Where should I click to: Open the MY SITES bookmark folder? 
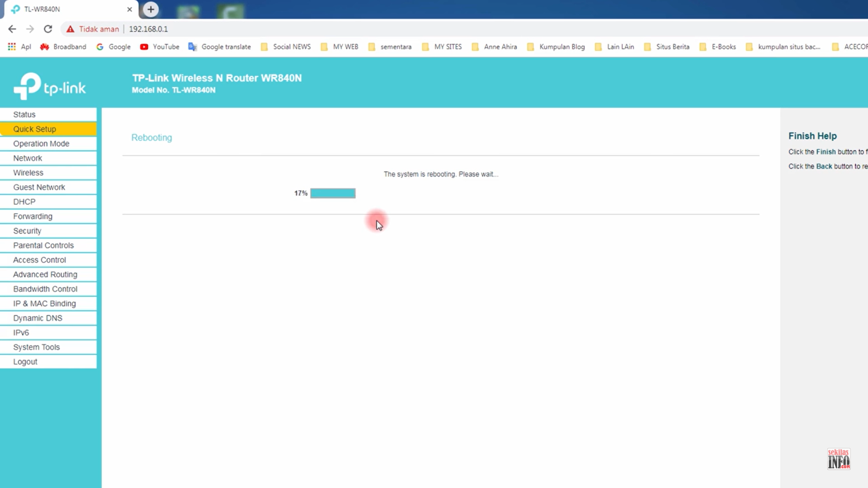pos(442,47)
